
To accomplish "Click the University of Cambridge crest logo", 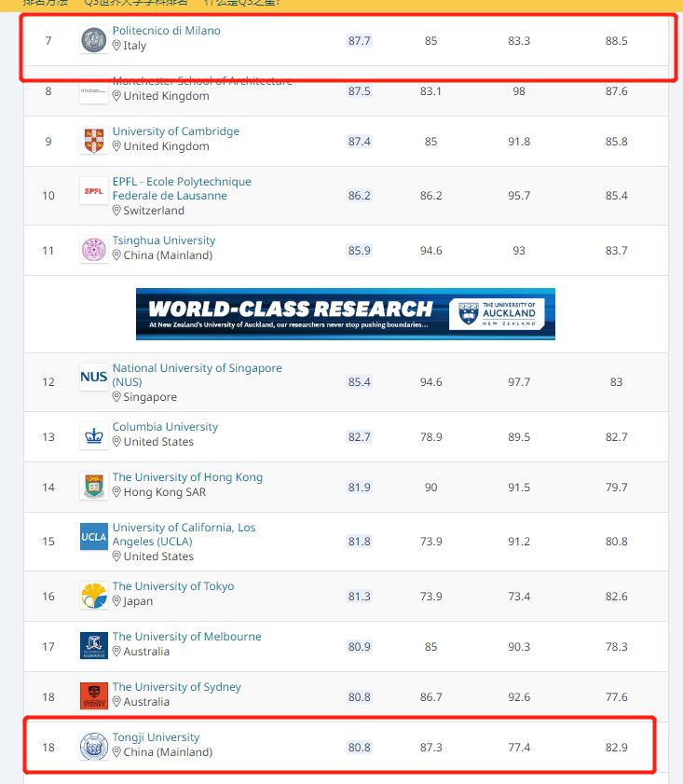I will click(x=94, y=141).
